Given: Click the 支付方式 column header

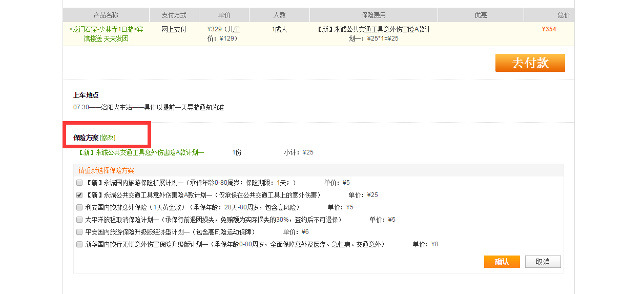Looking at the screenshot, I should pos(174,15).
